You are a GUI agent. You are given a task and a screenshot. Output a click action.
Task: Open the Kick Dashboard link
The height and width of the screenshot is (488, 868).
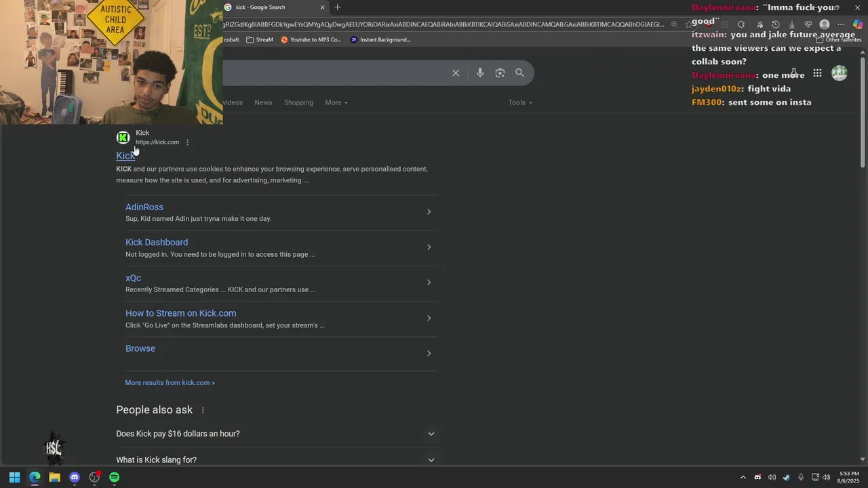coord(157,242)
